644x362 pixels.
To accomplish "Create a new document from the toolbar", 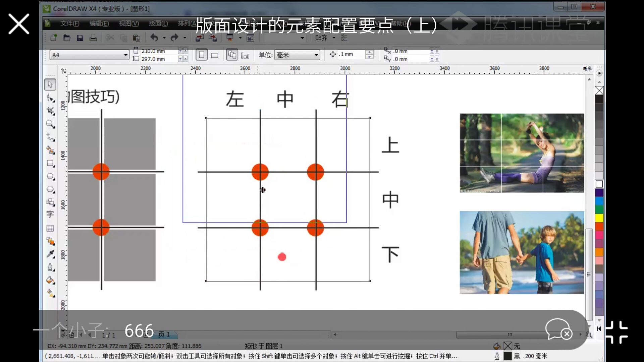I will [x=54, y=38].
